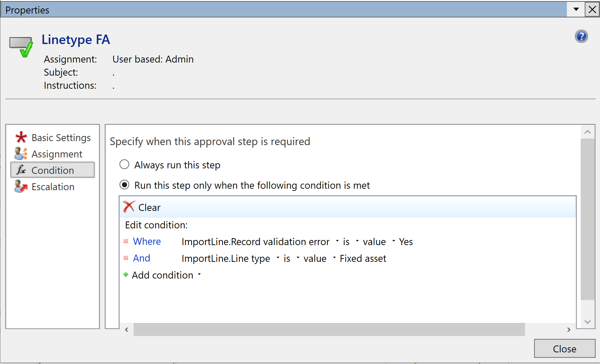Click the blue help question mark icon
Viewport: 600px width, 364px height.
581,36
